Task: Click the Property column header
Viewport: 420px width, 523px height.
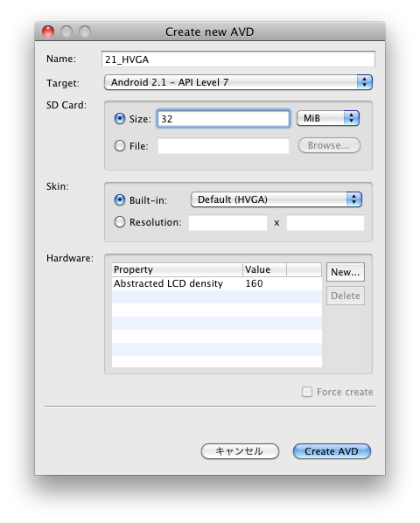Action: tap(177, 269)
